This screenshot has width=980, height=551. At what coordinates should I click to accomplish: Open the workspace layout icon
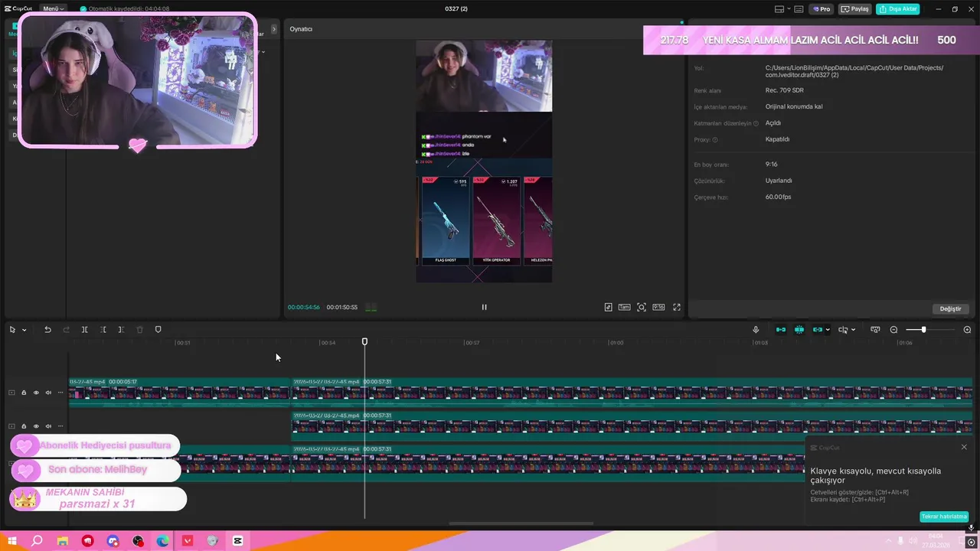pyautogui.click(x=779, y=9)
